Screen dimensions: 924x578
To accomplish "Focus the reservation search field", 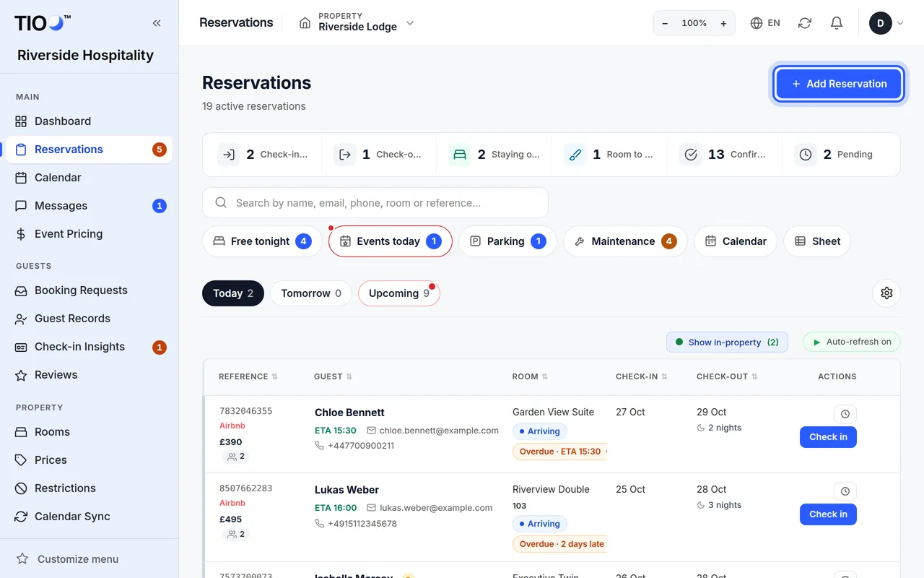I will click(375, 203).
